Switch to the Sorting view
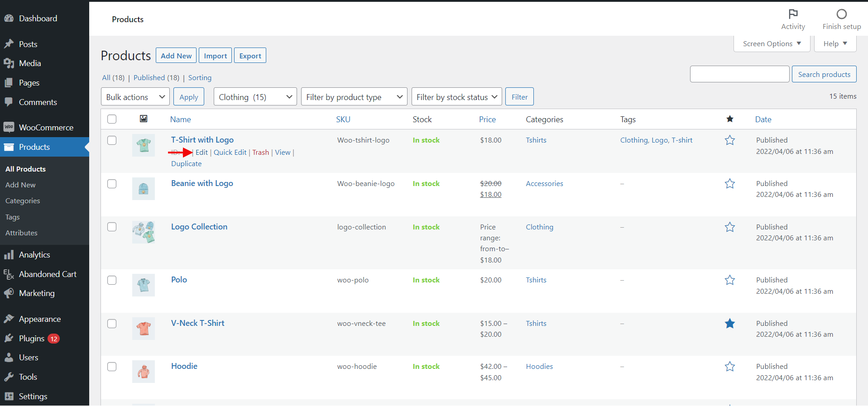Viewport: 868px width, 406px height. (x=200, y=78)
